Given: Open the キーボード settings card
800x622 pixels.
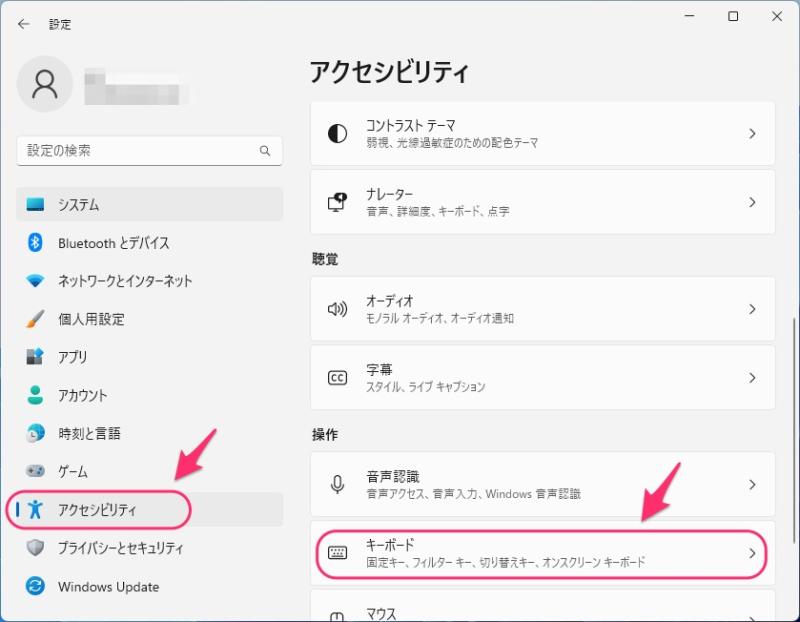Looking at the screenshot, I should (x=543, y=553).
